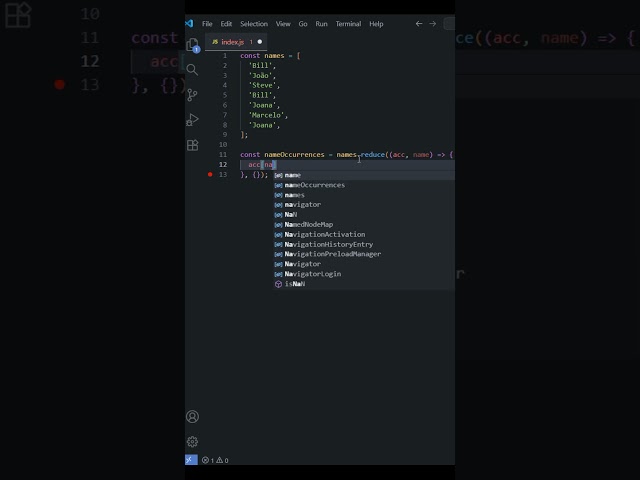Click line number 12 in gutter

point(223,164)
